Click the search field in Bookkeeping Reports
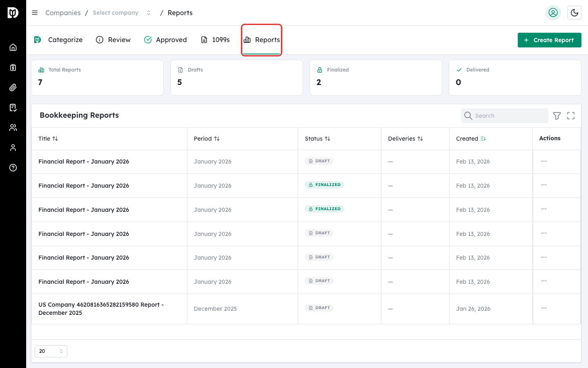The height and width of the screenshot is (368, 588). coord(504,116)
